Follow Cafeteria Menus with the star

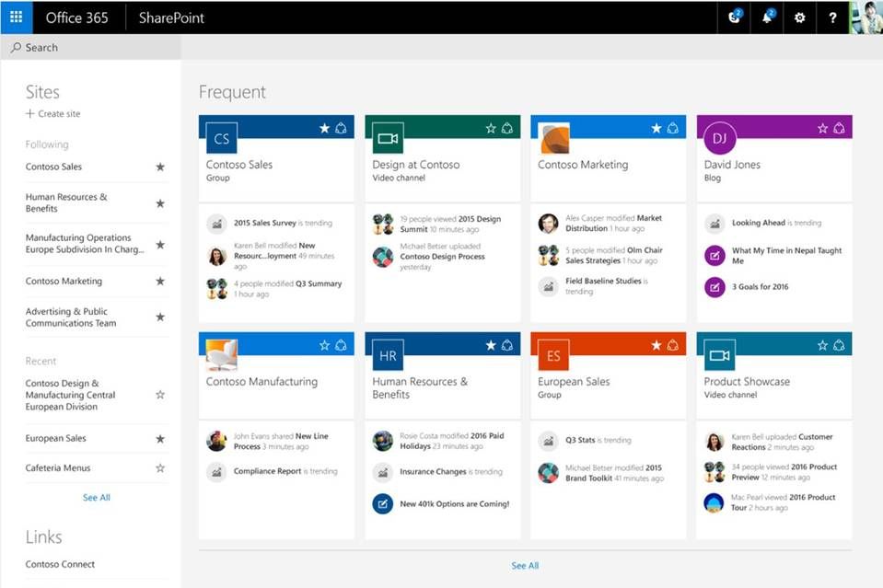click(x=160, y=467)
